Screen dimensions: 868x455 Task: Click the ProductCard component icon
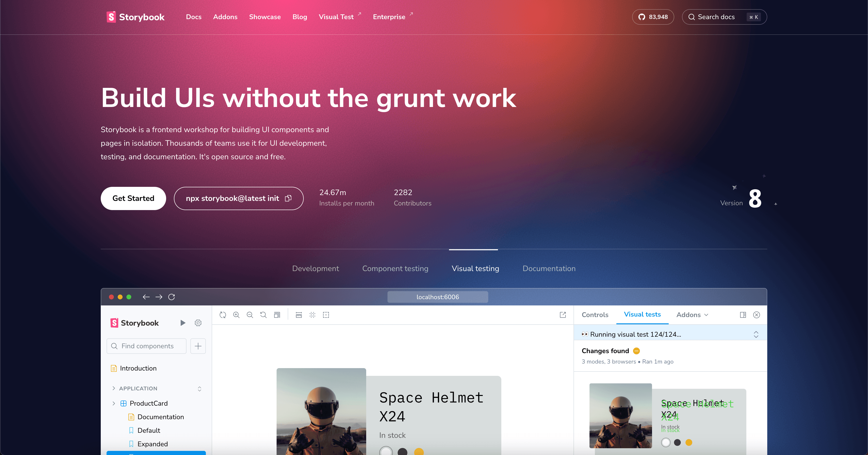[124, 403]
